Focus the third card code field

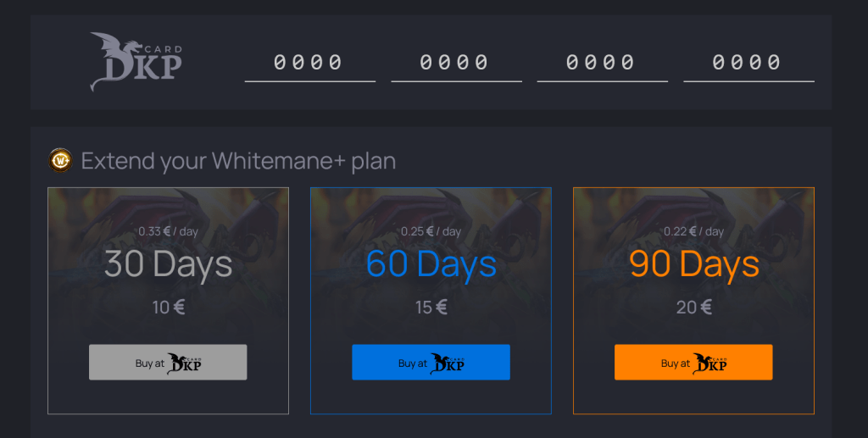click(602, 63)
